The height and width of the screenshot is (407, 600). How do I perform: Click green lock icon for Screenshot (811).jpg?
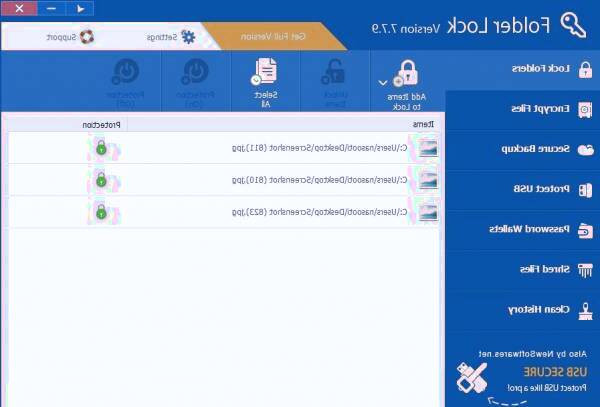click(101, 148)
